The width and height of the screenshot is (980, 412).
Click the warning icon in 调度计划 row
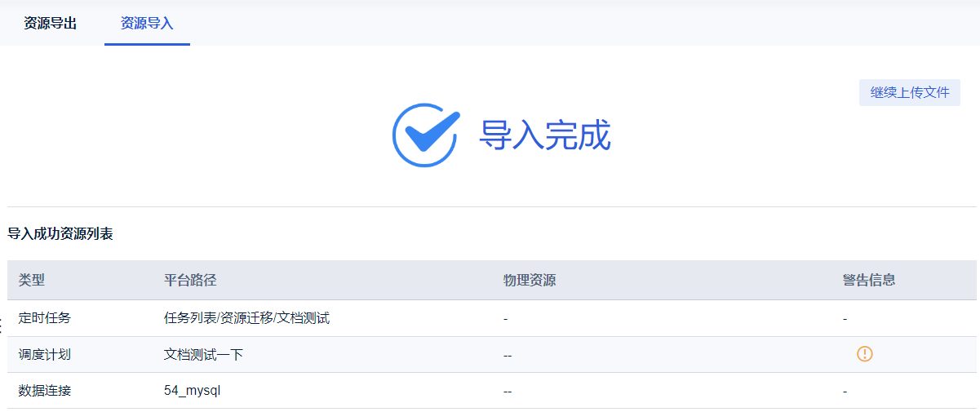865,354
